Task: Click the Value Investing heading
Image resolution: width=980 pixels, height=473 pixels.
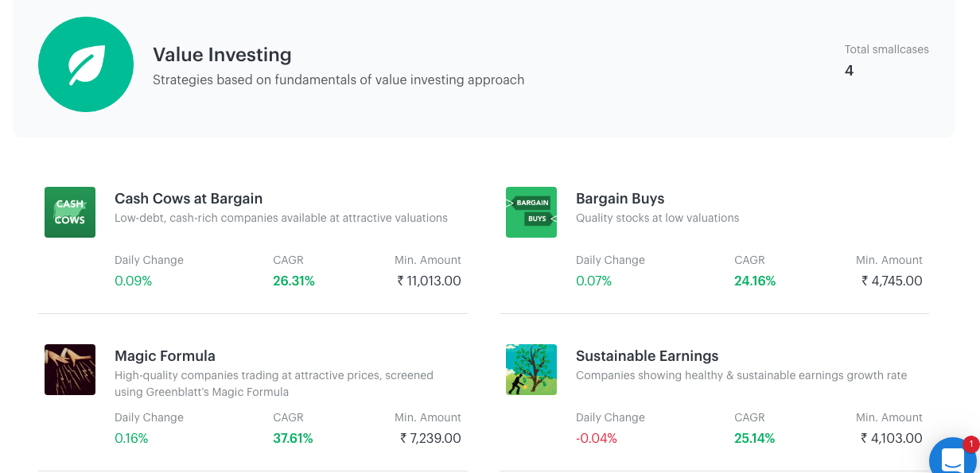Action: pos(222,55)
